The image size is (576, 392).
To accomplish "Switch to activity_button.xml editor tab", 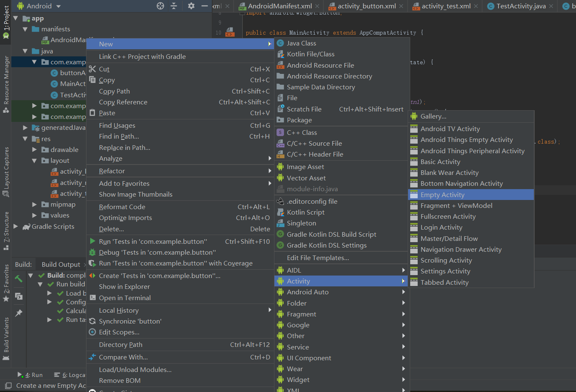I will [366, 6].
